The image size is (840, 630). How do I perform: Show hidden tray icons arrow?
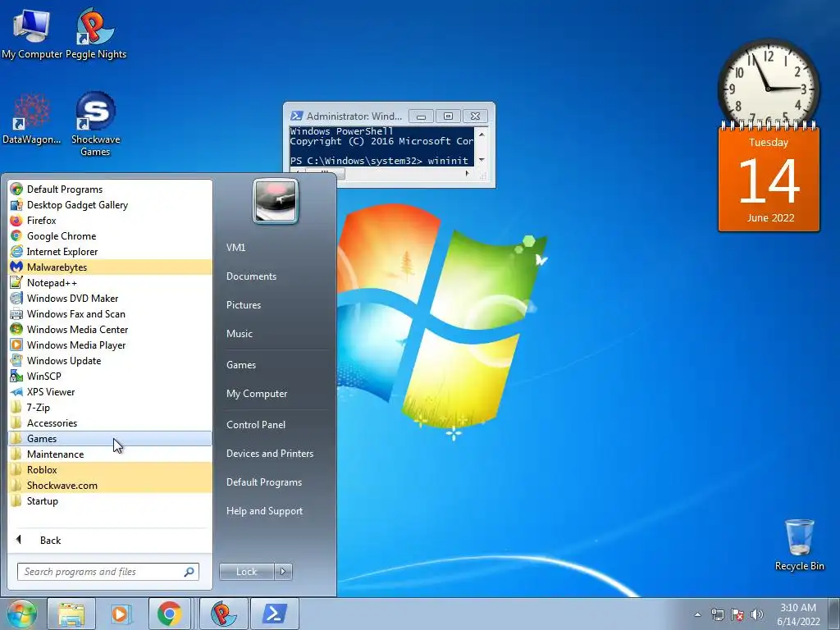(697, 614)
